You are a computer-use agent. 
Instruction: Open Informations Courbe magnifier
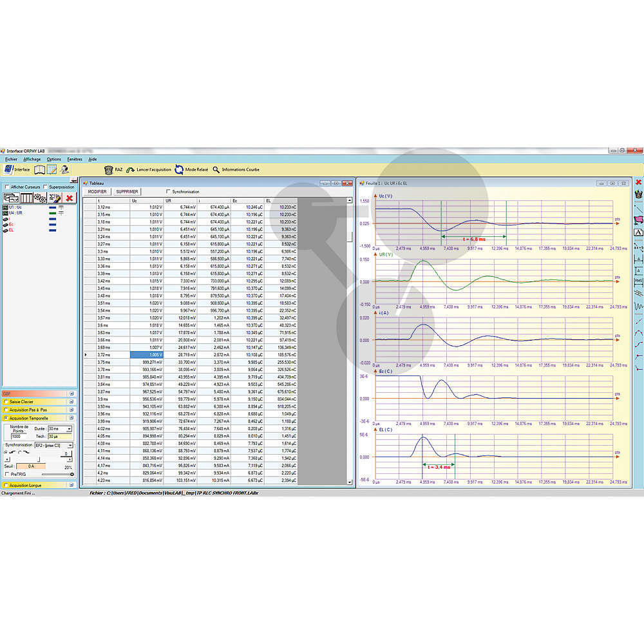216,169
